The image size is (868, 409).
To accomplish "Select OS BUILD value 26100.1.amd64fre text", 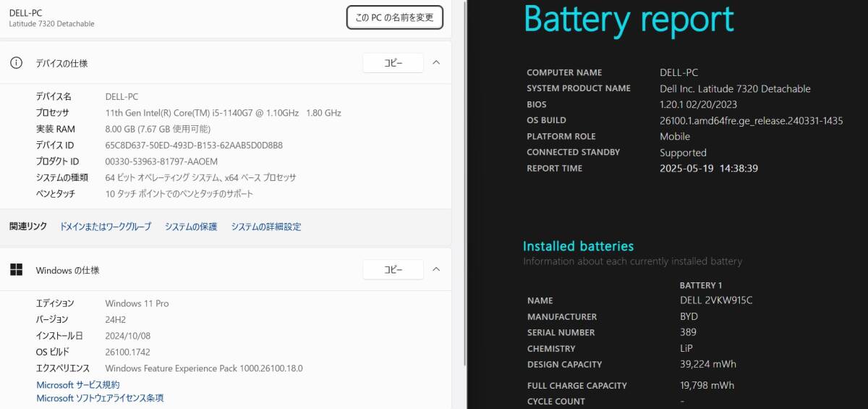I will [752, 120].
